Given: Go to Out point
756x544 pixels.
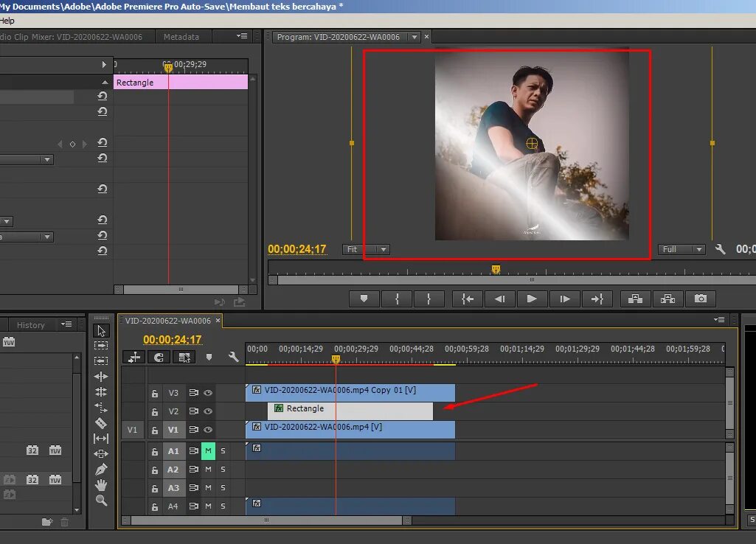Looking at the screenshot, I should pyautogui.click(x=597, y=299).
